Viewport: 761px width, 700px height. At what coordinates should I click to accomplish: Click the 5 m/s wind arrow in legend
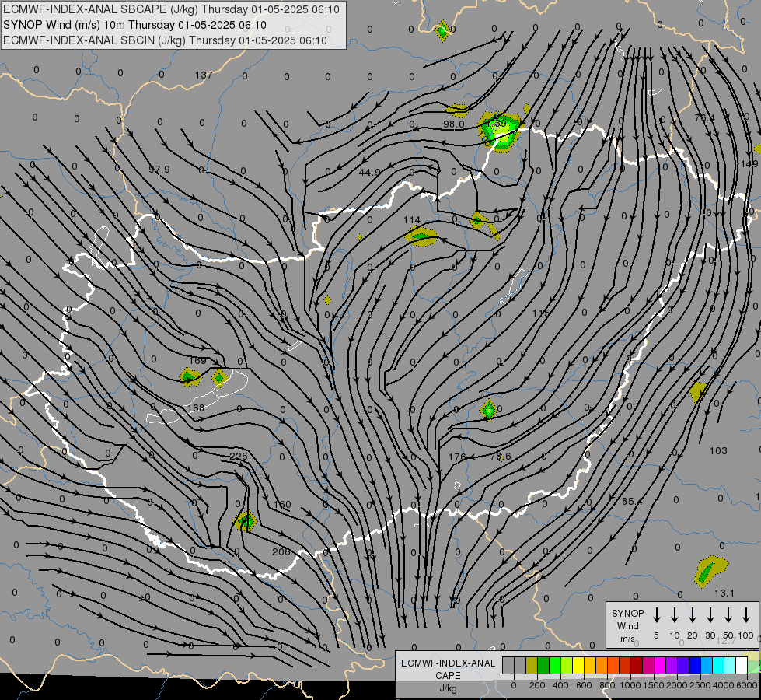pyautogui.click(x=656, y=615)
